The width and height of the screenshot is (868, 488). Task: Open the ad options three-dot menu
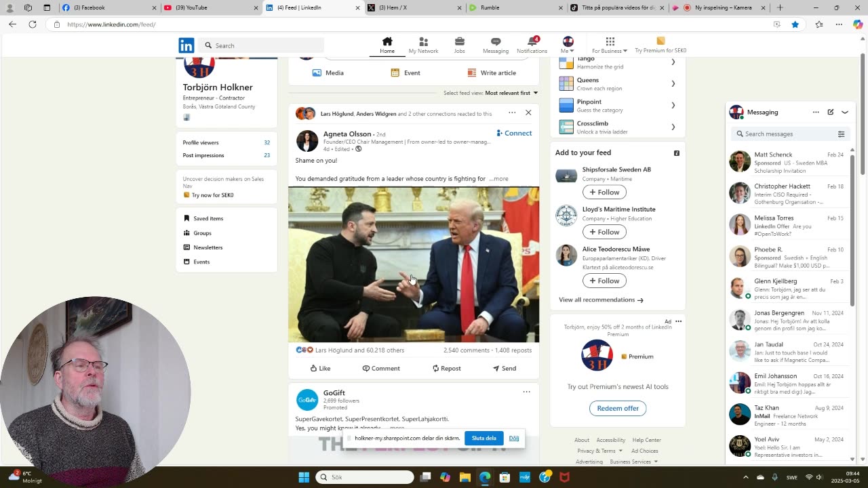678,321
